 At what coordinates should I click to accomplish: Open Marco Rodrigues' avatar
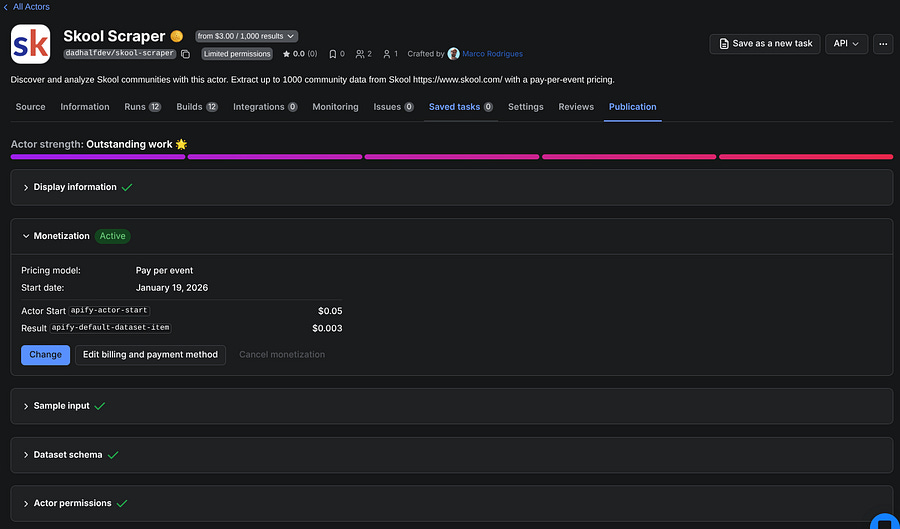453,54
